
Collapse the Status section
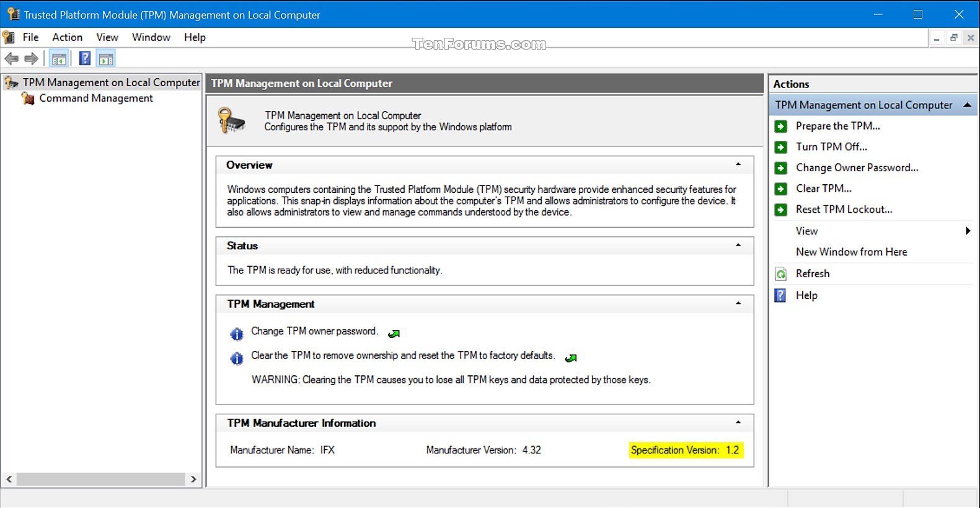pyautogui.click(x=738, y=245)
